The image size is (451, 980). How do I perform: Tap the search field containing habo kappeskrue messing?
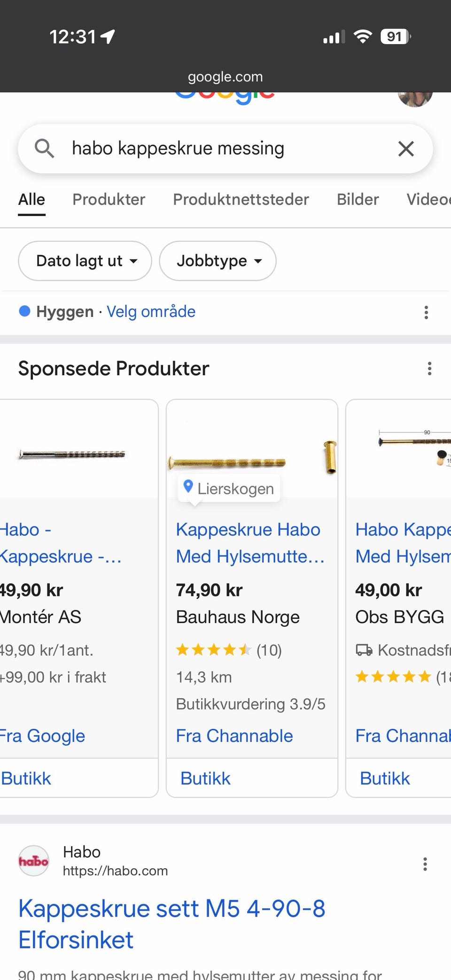point(225,149)
